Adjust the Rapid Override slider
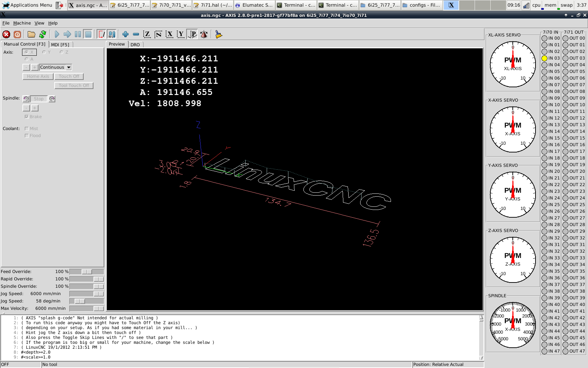Screen dimensions: 588x368 point(87,279)
